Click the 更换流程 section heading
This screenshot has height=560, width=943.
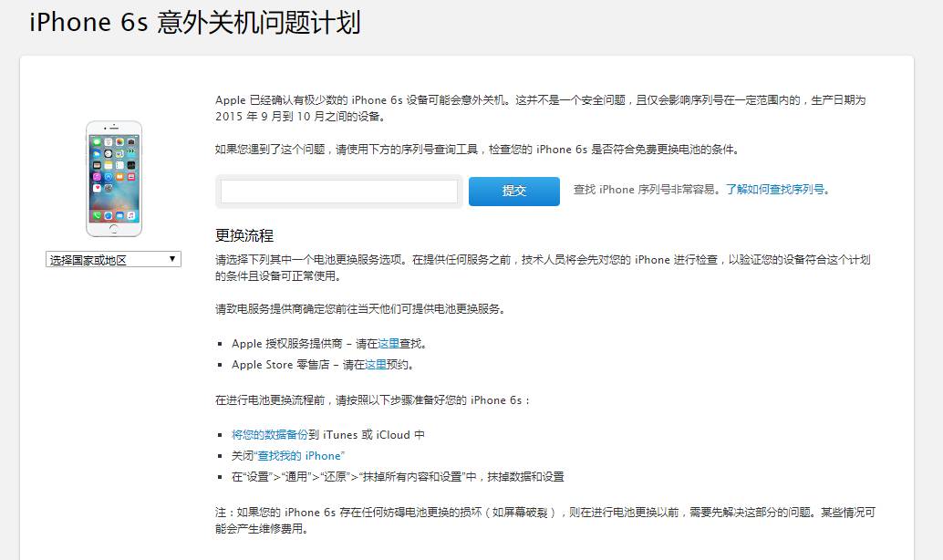click(244, 236)
